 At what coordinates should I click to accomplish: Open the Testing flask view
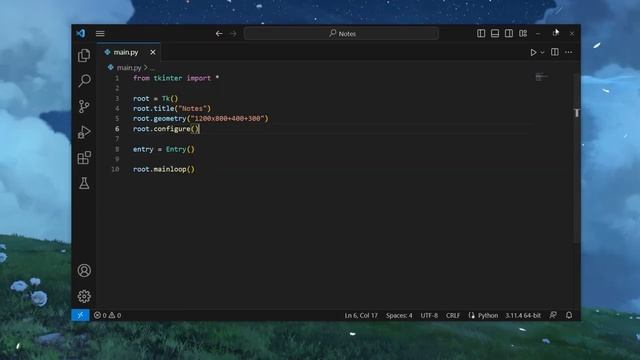pos(84,183)
